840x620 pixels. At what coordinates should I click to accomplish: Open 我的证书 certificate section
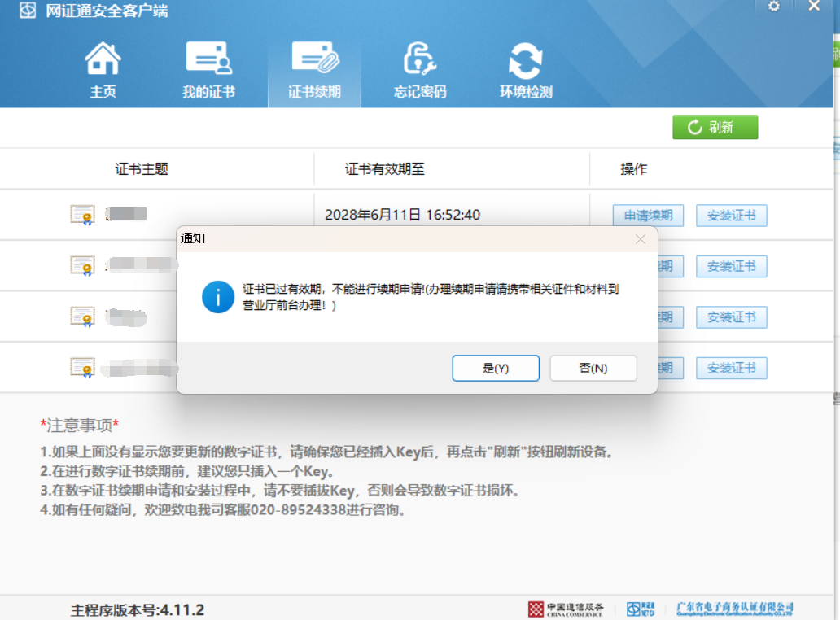(x=208, y=70)
